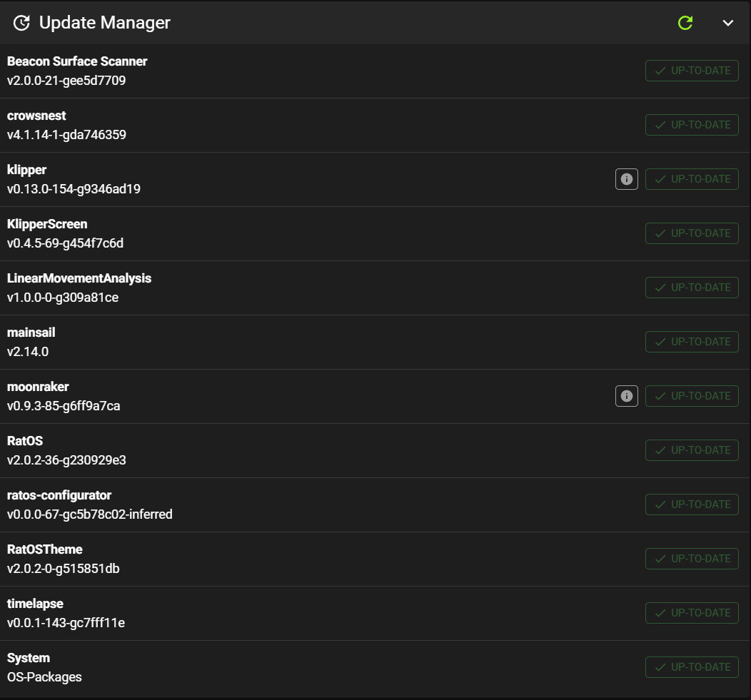751x700 pixels.
Task: Click version v0.9.3-85-g6ff9a7ca
Action: pyautogui.click(x=64, y=405)
